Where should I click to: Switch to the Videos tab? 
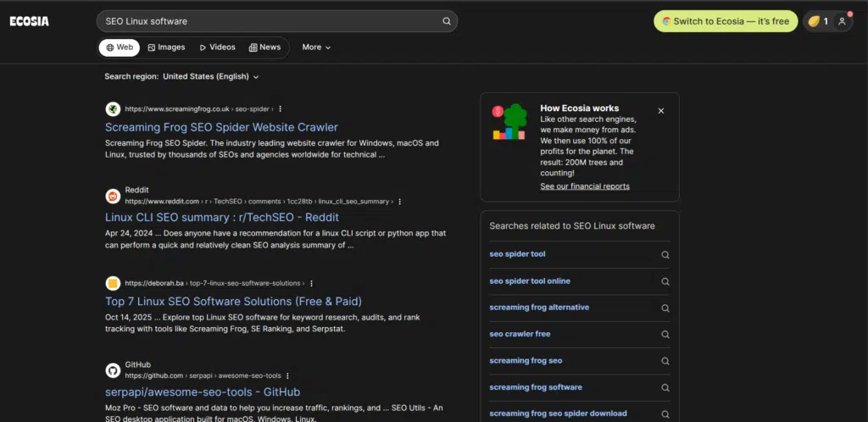[218, 47]
